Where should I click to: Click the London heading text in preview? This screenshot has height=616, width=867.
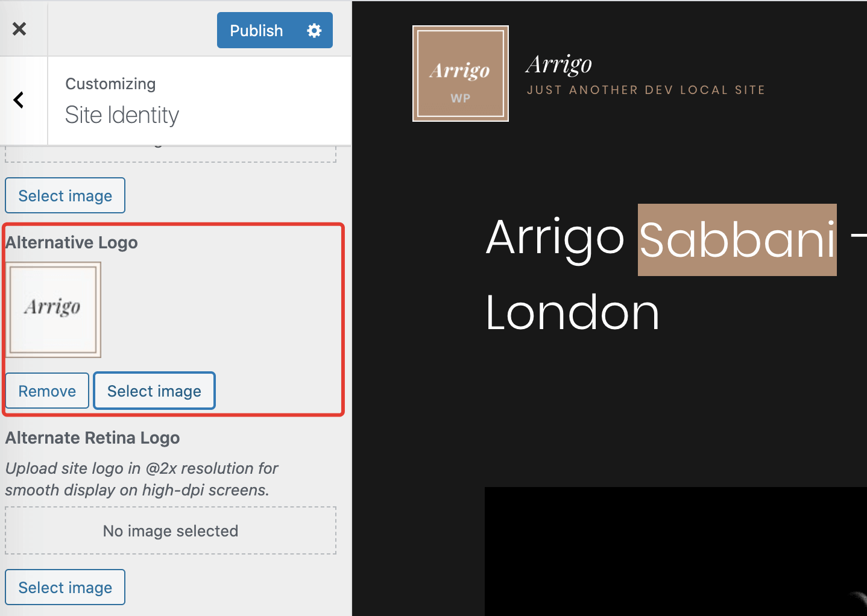[x=572, y=313]
